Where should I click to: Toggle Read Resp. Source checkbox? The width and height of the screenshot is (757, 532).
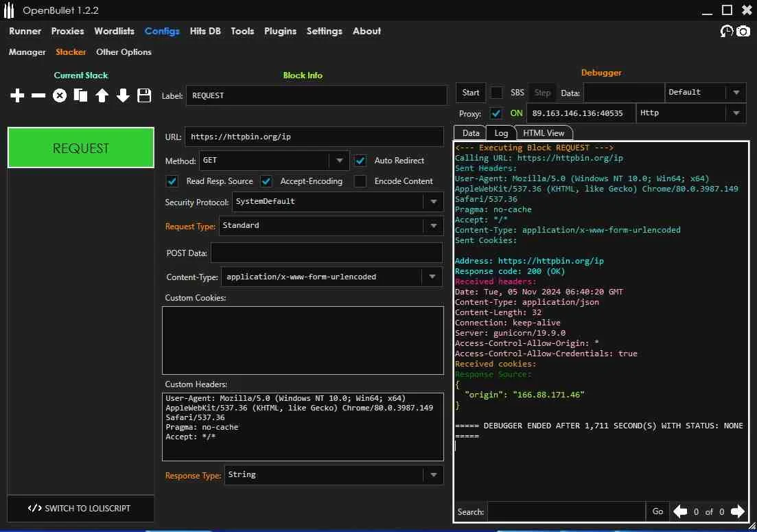click(172, 181)
